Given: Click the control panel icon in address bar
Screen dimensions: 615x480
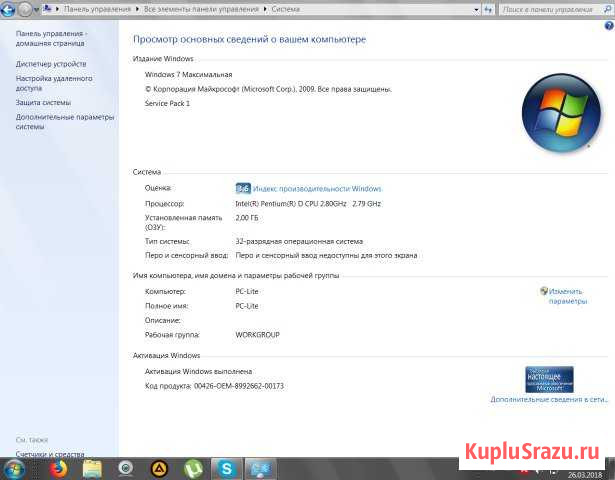Looking at the screenshot, I should click(47, 9).
